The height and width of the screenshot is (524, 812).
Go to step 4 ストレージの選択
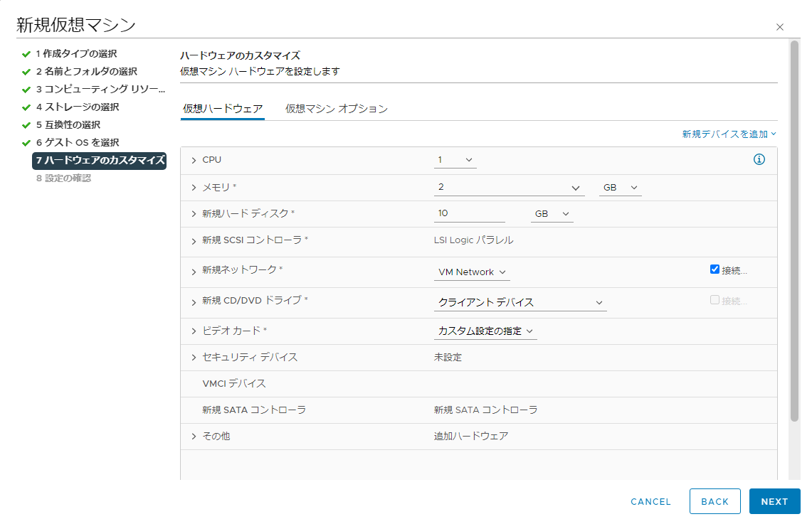[x=77, y=107]
